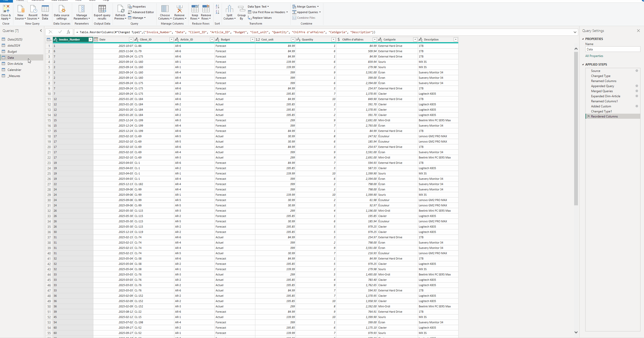Collapse the APPLIED STEPS section
This screenshot has height=338, width=644.
[583, 64]
